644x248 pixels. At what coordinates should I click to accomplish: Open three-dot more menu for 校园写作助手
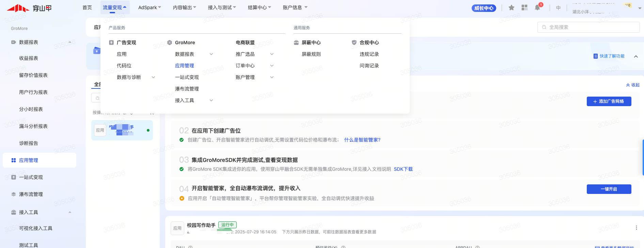point(636,228)
